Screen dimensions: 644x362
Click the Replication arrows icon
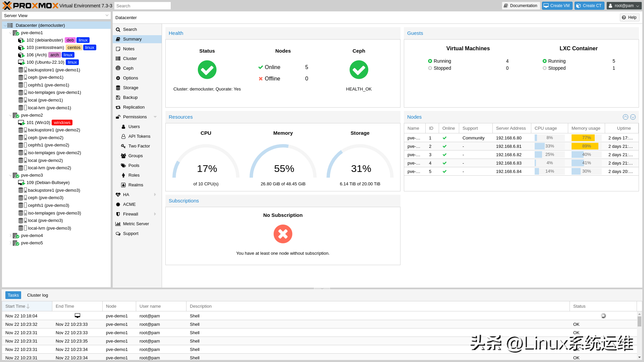(118, 107)
